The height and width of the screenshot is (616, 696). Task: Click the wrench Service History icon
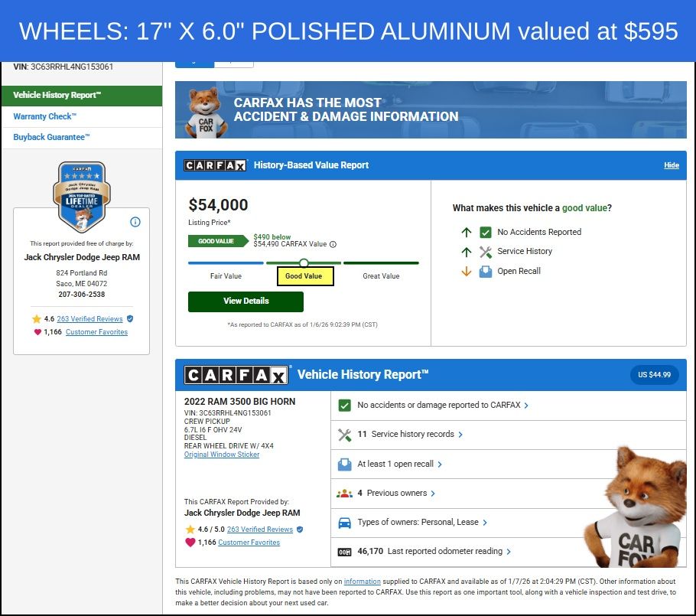(486, 251)
